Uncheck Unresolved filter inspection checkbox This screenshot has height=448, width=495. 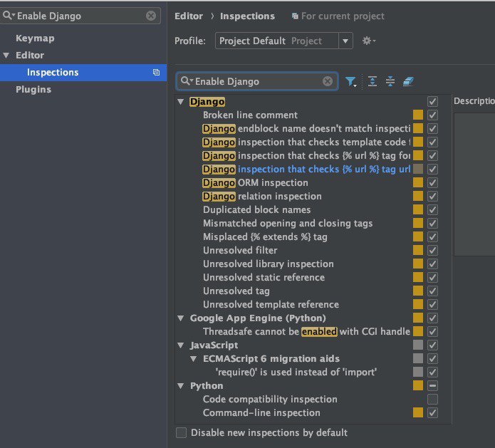432,251
